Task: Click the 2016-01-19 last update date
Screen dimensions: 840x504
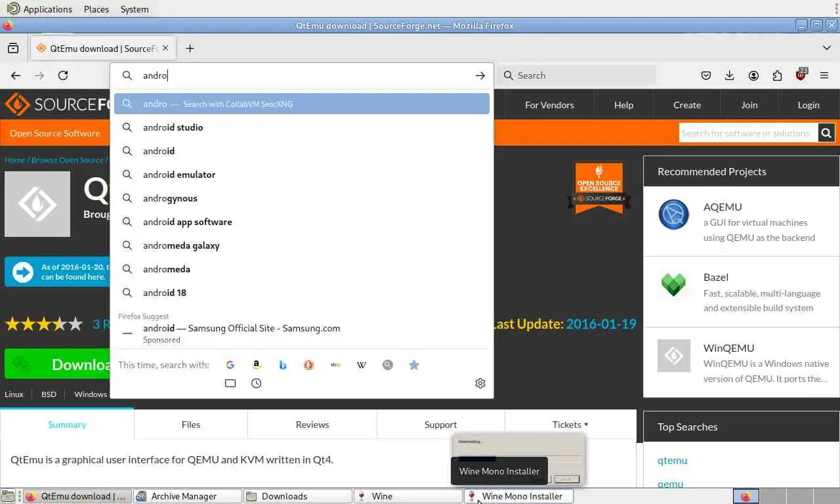Action: (x=601, y=324)
